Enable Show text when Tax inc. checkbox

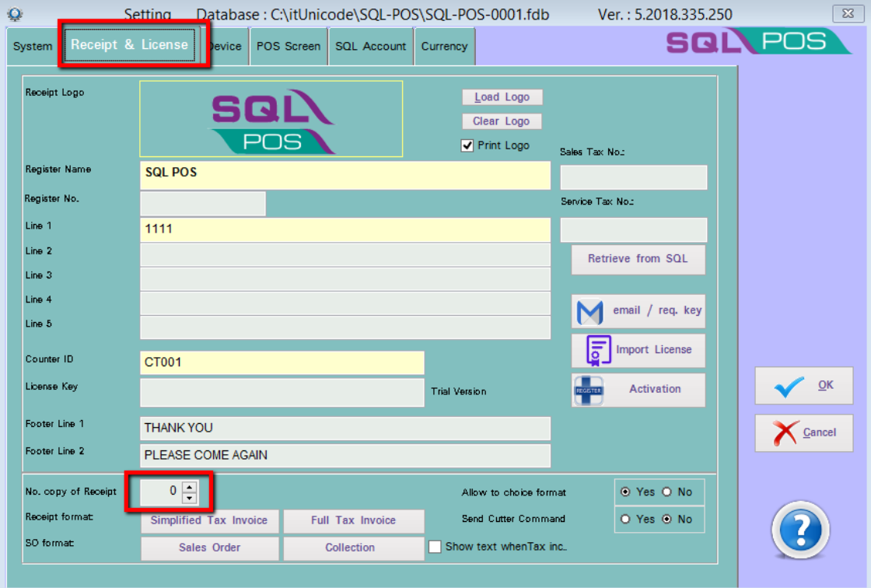pos(435,547)
